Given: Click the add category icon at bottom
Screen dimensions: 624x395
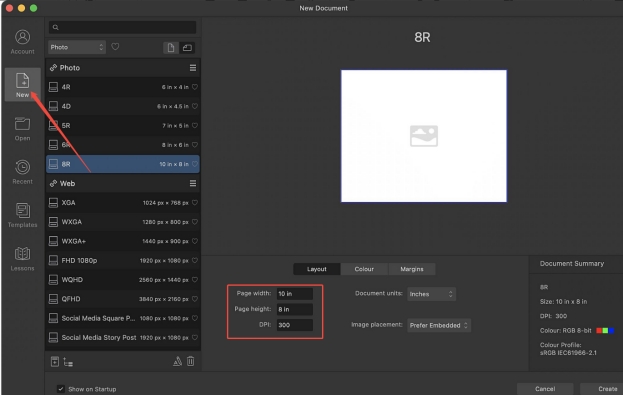Looking at the screenshot, I should click(x=68, y=362).
